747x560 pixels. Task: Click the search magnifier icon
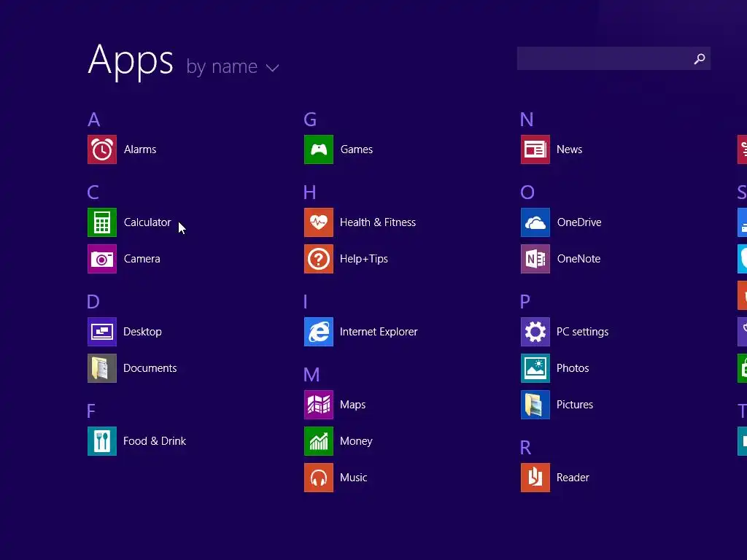point(700,58)
